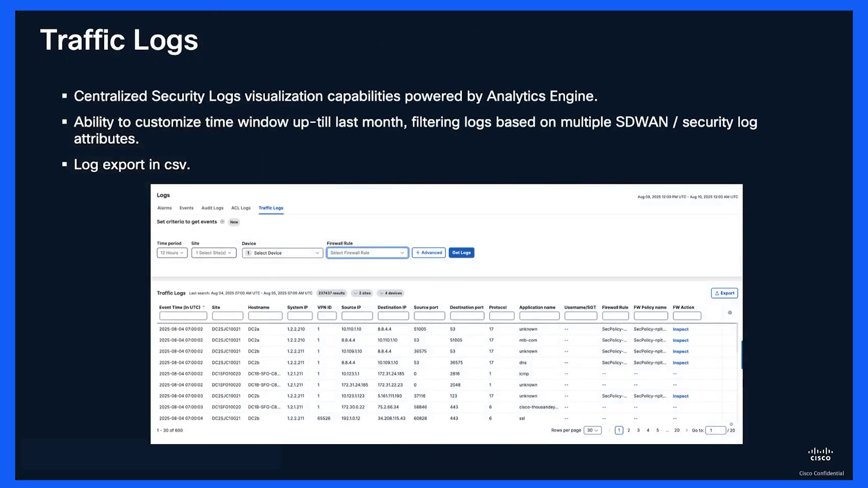This screenshot has width=868, height=488.
Task: Select the cisco-thousandey... application cell
Action: (x=538, y=408)
